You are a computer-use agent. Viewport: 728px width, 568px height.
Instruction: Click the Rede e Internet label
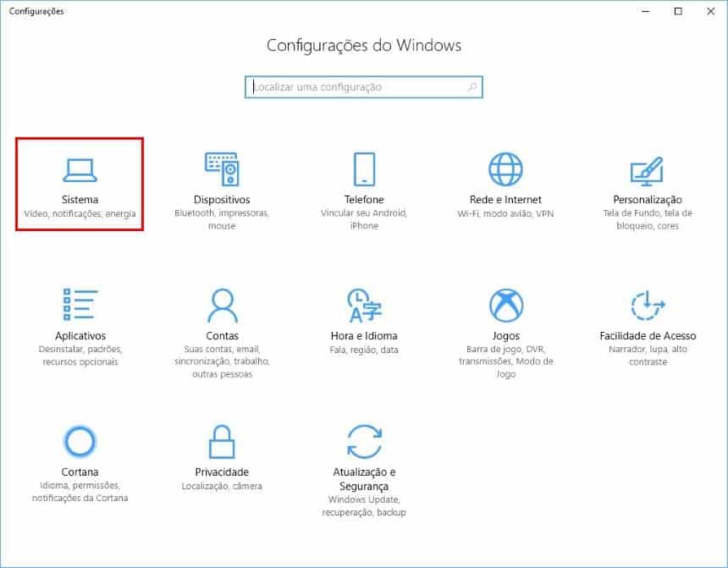(x=505, y=200)
